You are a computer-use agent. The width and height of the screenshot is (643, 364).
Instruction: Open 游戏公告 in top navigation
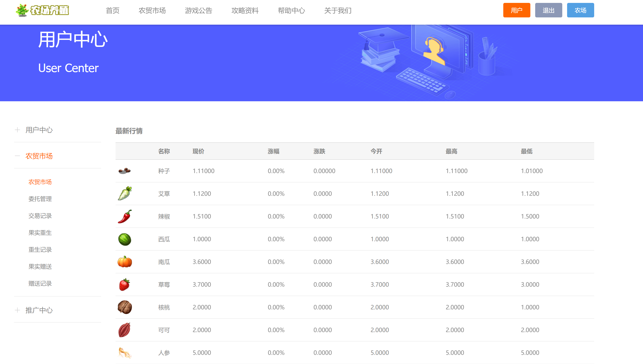point(198,10)
